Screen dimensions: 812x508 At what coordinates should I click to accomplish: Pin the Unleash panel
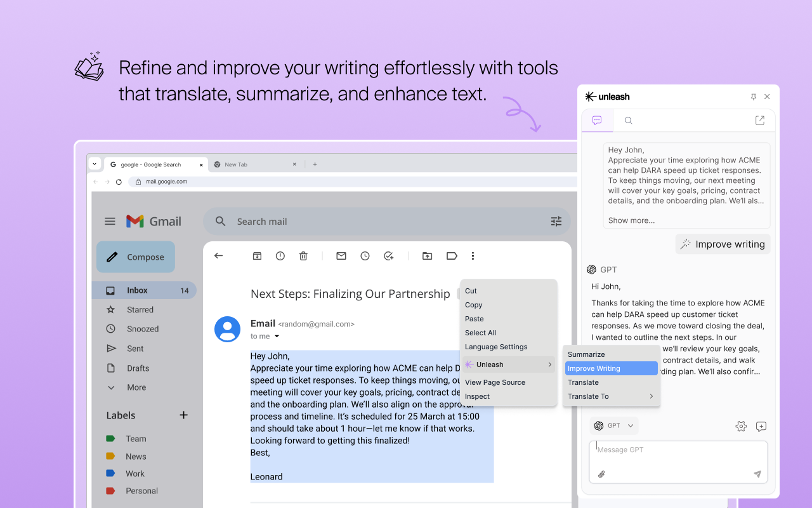click(754, 97)
